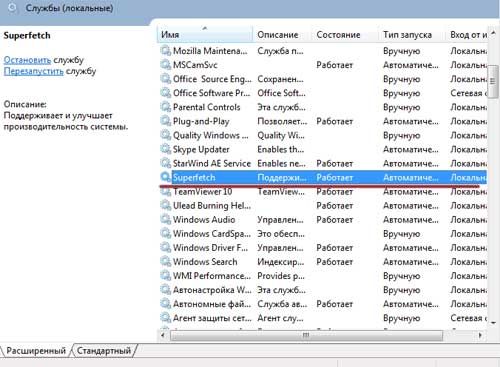Click Сетевая logon value in Office Software row
The height and width of the screenshot is (367, 500).
tap(469, 93)
